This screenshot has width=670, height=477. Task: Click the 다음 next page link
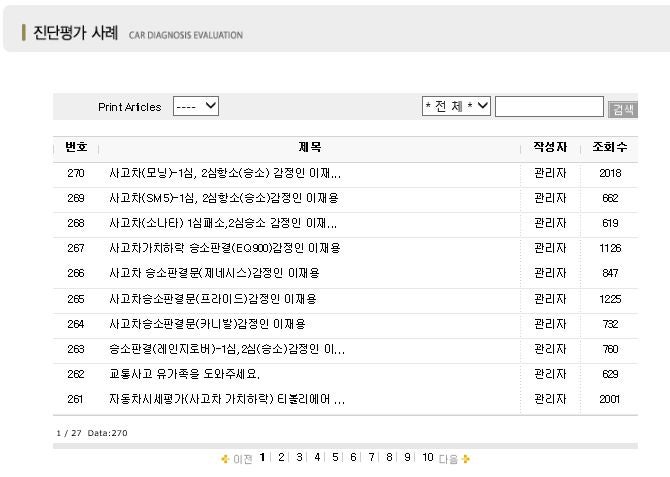pyautogui.click(x=448, y=459)
